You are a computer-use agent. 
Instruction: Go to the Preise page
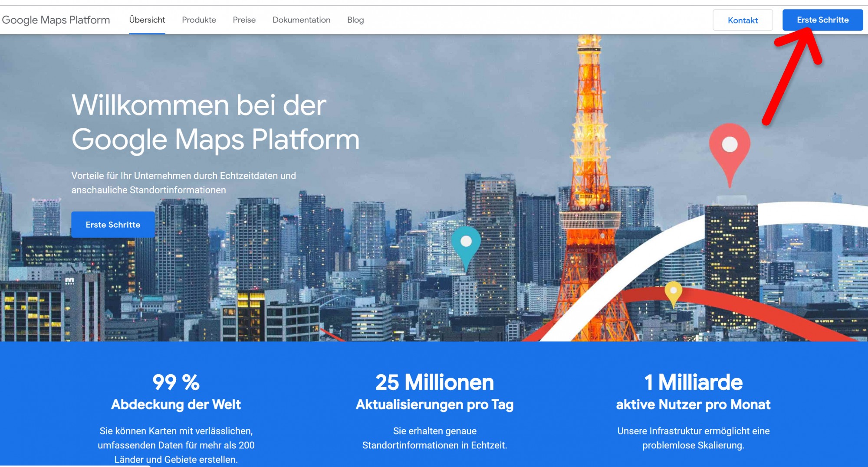[244, 20]
